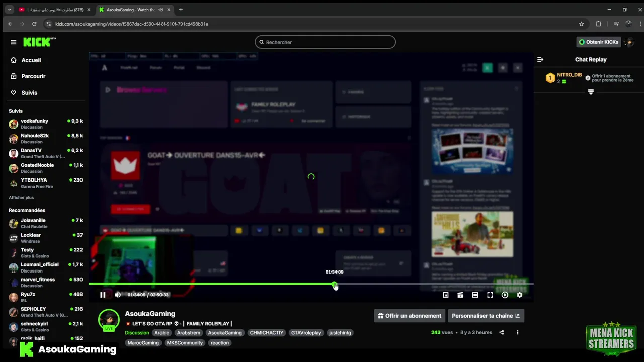Viewport: 644px width, 362px height.
Task: Open schneckyirl recommended channel
Action: pyautogui.click(x=45, y=326)
